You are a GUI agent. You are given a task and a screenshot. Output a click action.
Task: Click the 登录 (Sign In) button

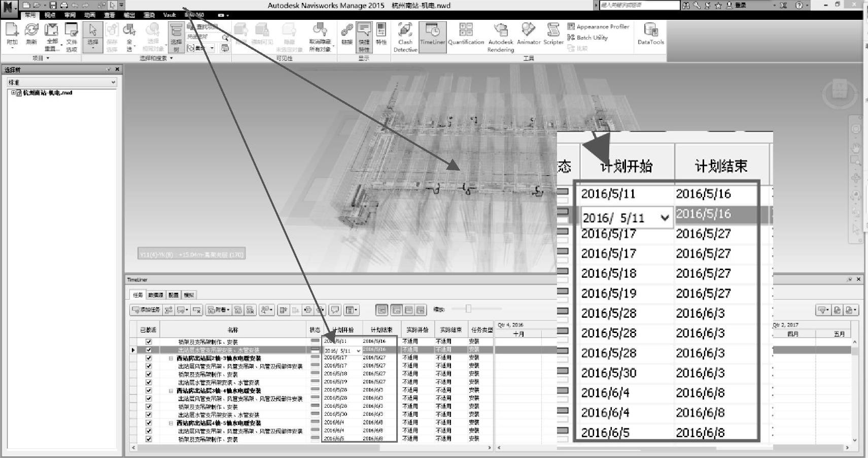pyautogui.click(x=736, y=5)
